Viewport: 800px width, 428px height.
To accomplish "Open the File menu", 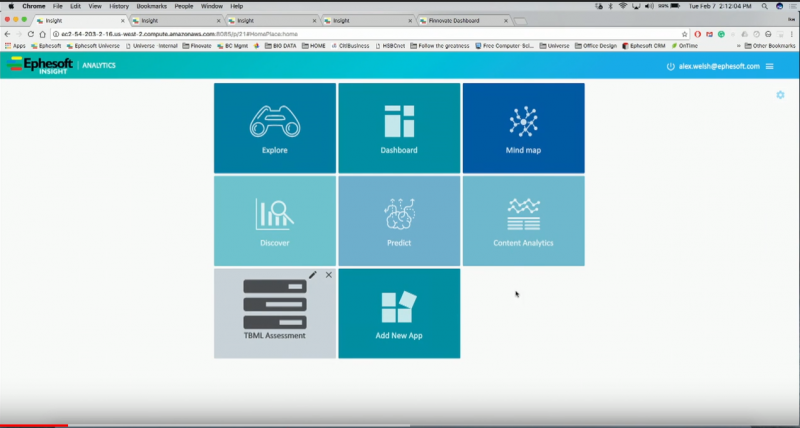I will [58, 6].
